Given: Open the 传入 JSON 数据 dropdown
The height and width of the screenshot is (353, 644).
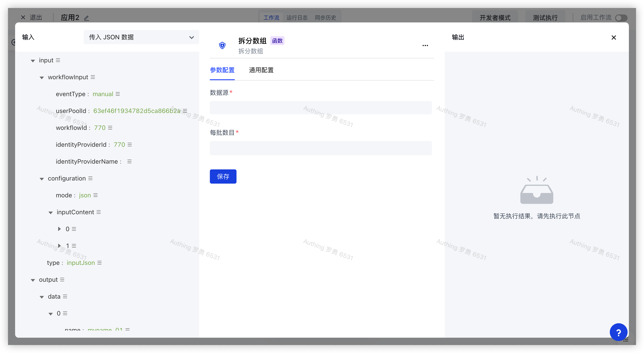Looking at the screenshot, I should pos(141,37).
